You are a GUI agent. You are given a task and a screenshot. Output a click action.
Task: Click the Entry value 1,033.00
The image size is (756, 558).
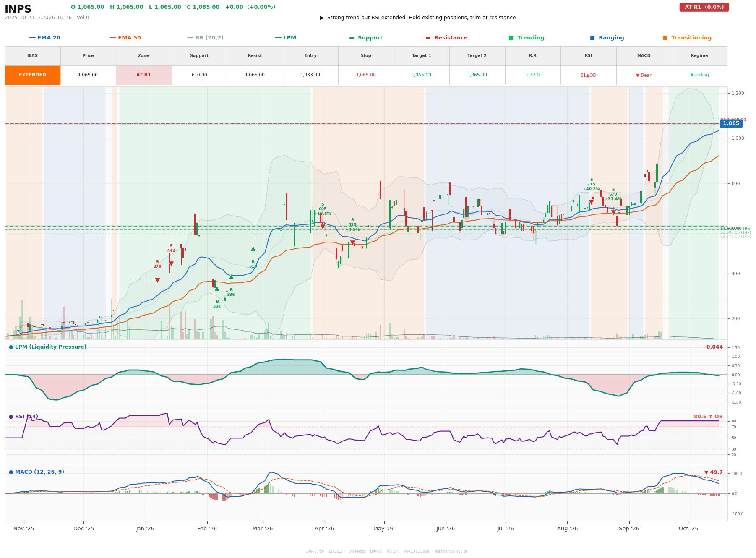pyautogui.click(x=310, y=75)
